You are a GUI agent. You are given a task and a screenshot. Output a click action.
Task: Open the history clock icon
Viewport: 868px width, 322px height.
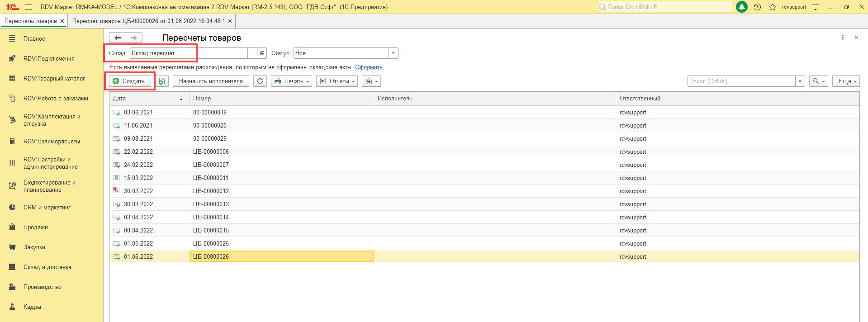click(757, 7)
